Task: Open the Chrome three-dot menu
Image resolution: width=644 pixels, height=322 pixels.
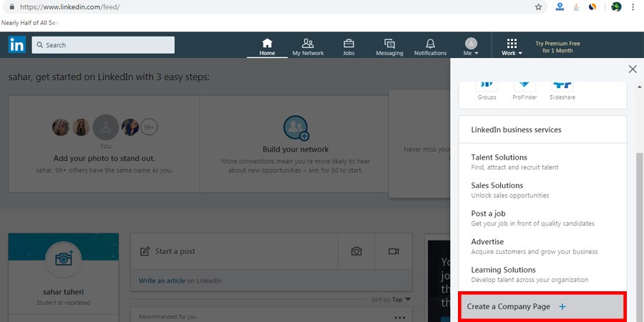Action: pyautogui.click(x=633, y=7)
